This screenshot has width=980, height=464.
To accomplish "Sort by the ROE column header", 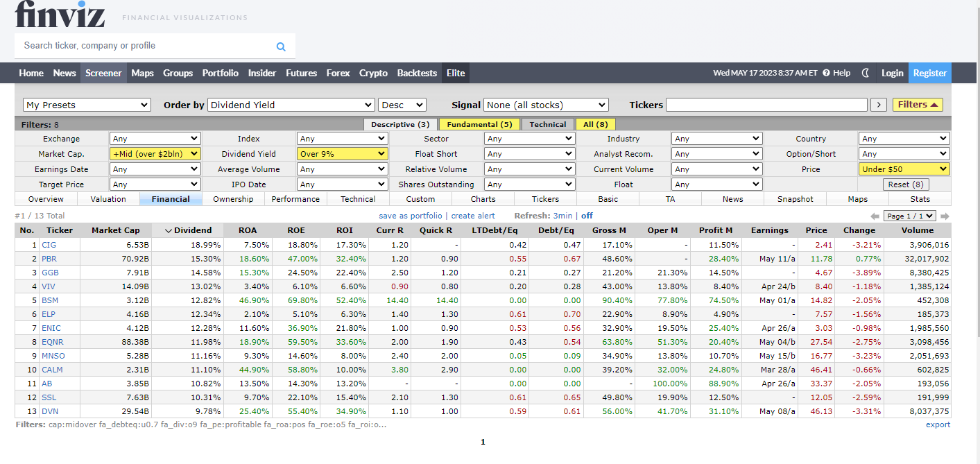I will (x=296, y=230).
